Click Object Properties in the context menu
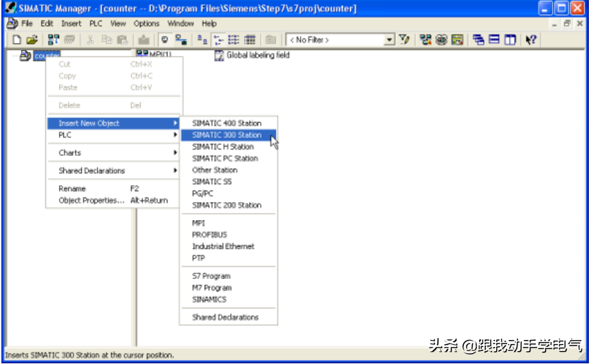This screenshot has height=364, width=593. [x=92, y=201]
